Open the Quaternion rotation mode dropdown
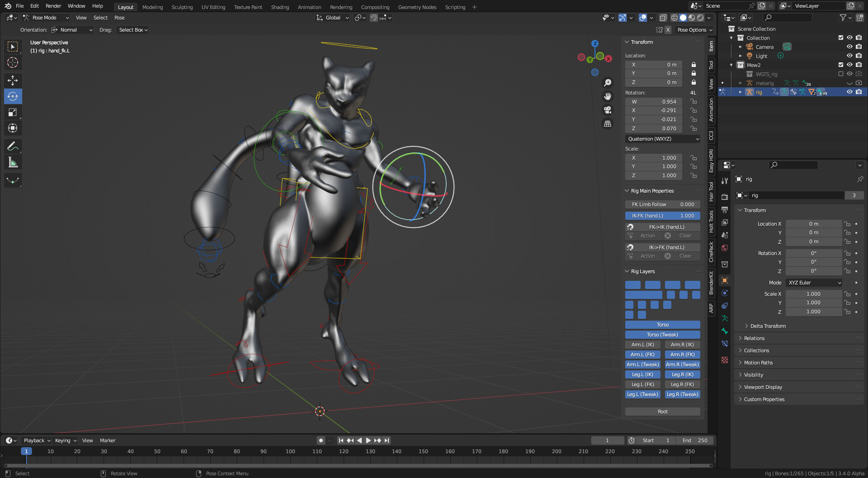This screenshot has height=478, width=868. click(x=663, y=139)
